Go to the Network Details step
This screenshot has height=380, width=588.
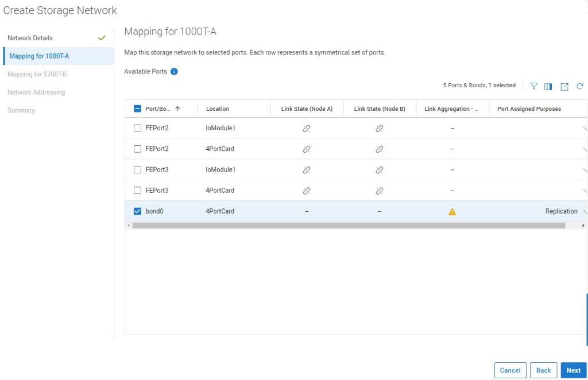click(30, 38)
